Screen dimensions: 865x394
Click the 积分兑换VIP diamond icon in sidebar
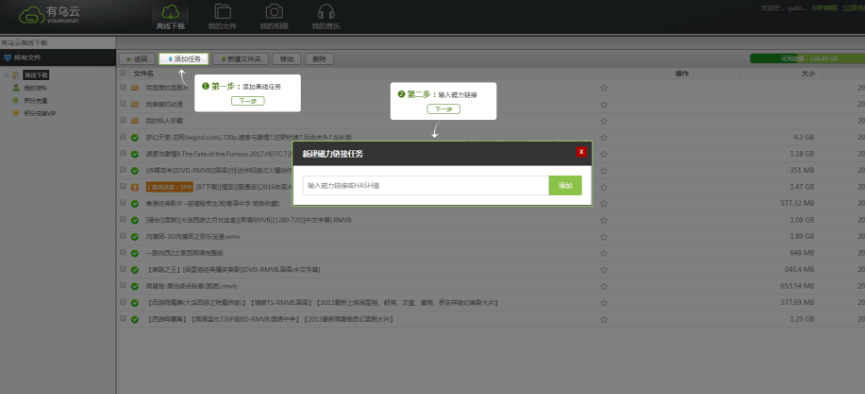pos(16,113)
